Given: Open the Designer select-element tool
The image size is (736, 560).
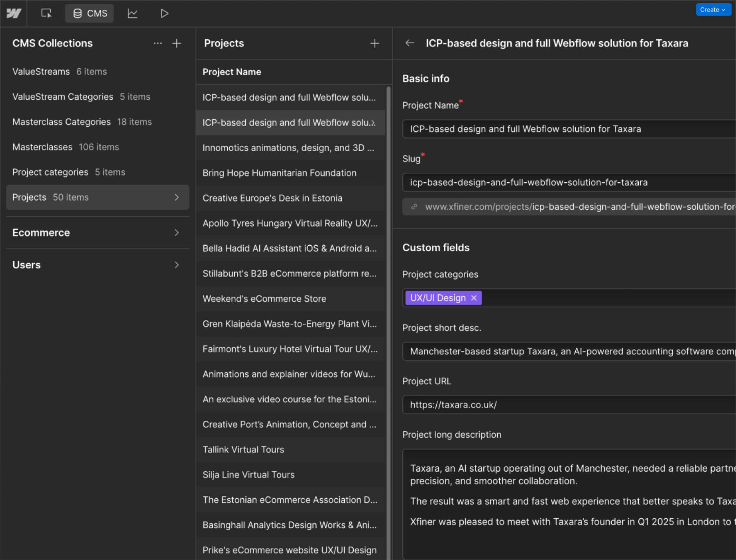Looking at the screenshot, I should tap(46, 13).
